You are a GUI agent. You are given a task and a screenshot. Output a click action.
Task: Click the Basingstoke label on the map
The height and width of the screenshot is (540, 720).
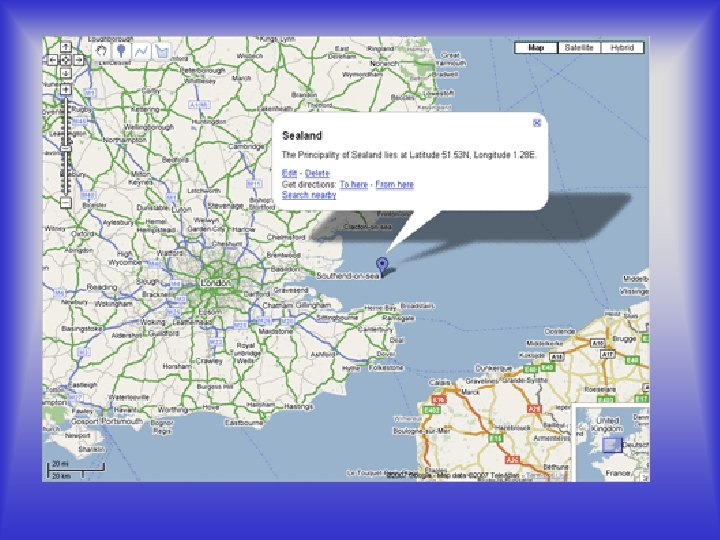coord(82,329)
